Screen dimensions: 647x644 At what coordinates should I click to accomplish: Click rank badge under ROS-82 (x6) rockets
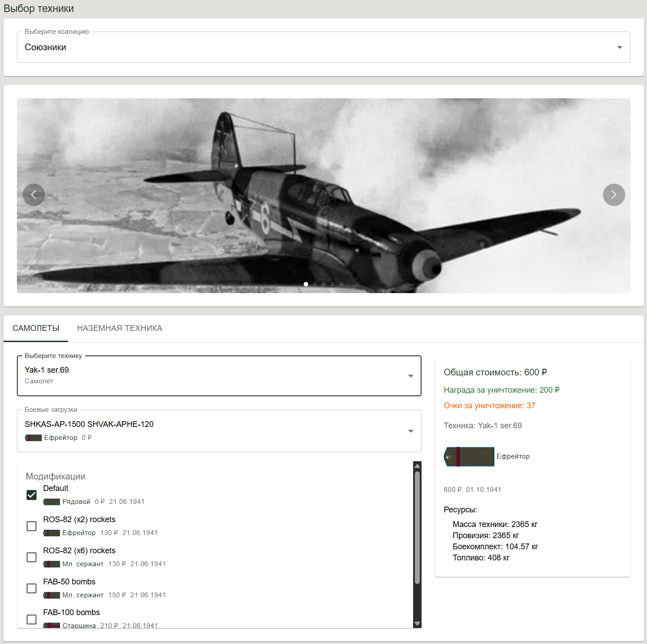tap(52, 564)
